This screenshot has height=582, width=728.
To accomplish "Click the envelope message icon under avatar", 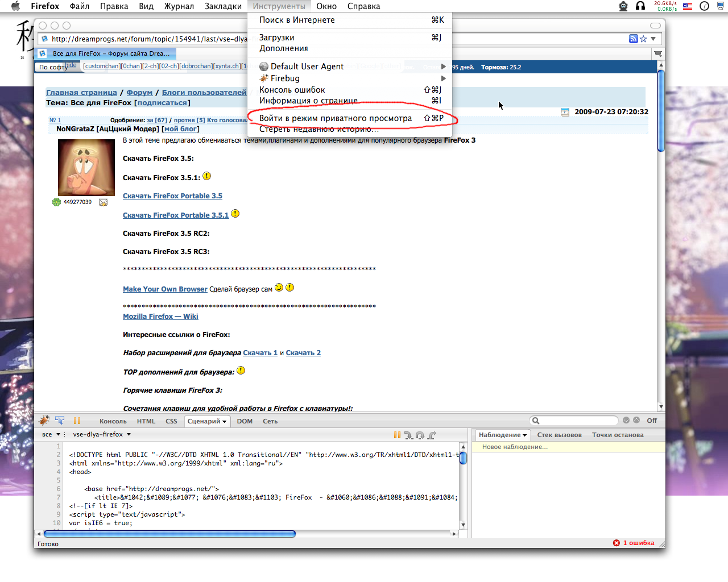I will 103,202.
